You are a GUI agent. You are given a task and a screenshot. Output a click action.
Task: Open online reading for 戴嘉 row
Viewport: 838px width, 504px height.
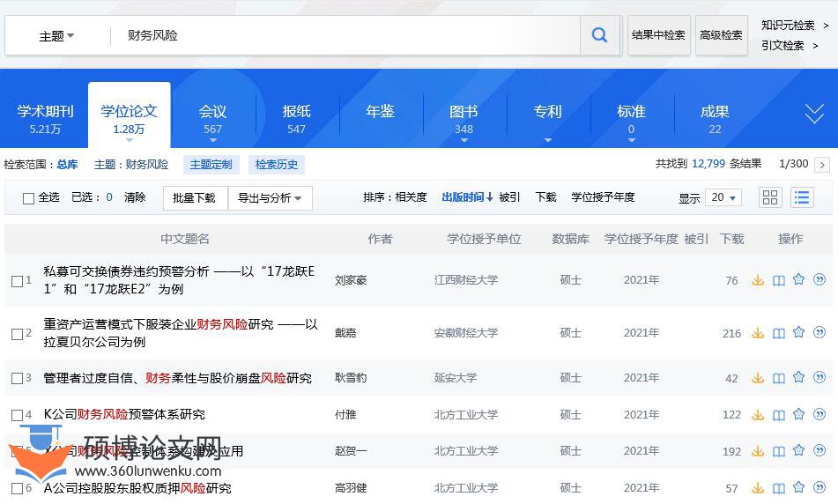click(779, 333)
